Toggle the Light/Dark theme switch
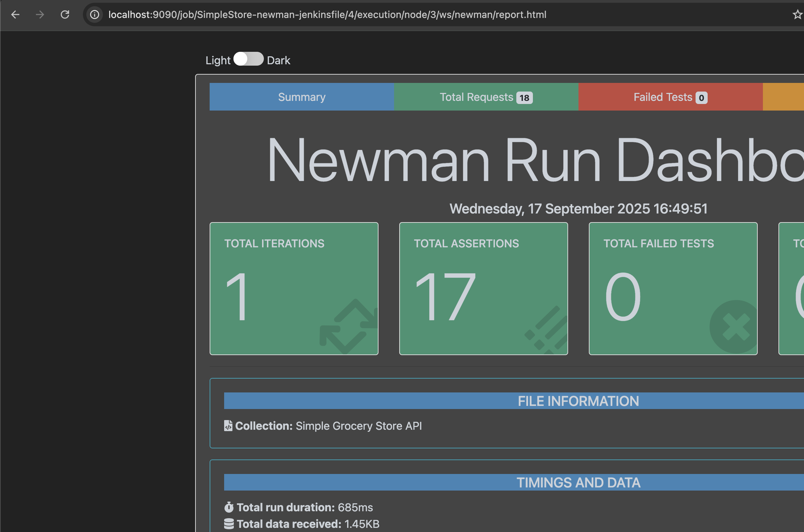This screenshot has height=532, width=804. 249,59
